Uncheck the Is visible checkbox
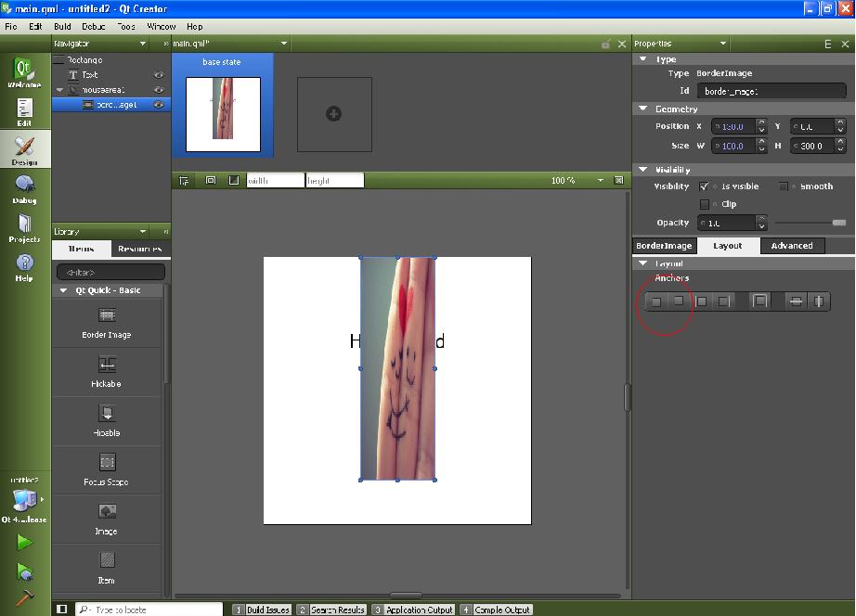Viewport: 856px width, 616px height. (x=705, y=186)
